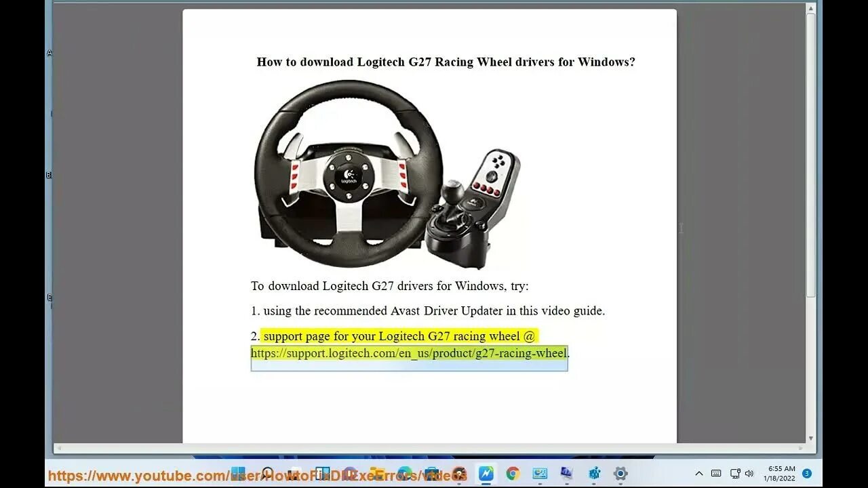
Task: Open the Windows Start menu
Action: coord(239,474)
